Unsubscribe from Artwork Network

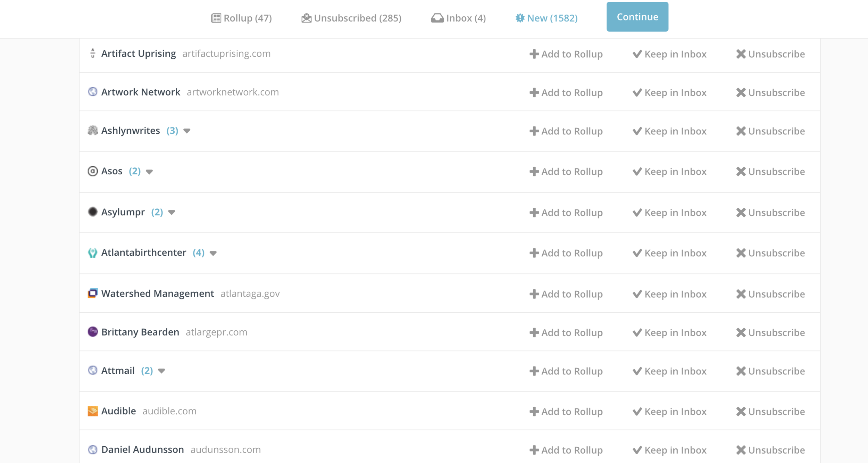(x=770, y=93)
